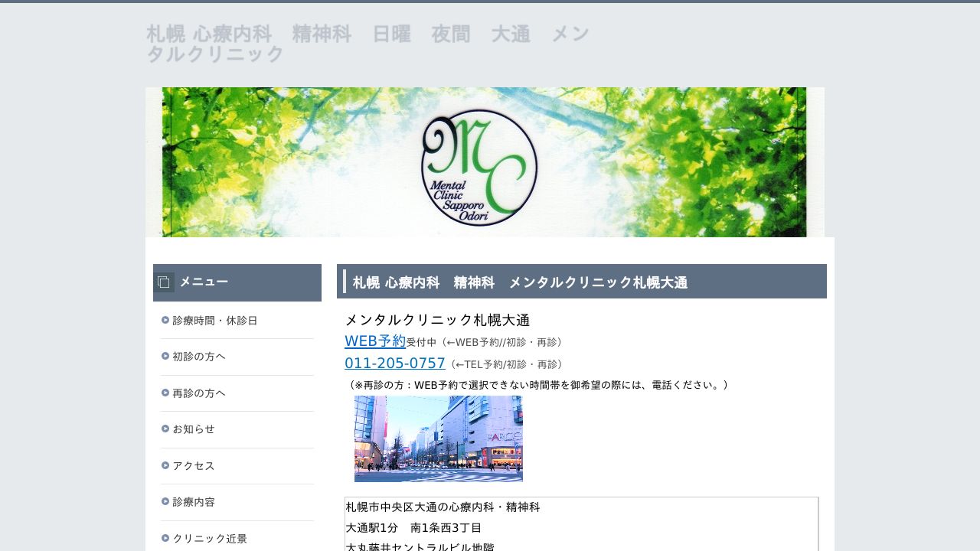The height and width of the screenshot is (551, 980).
Task: Click the bullet icon beside 診療時間・休診日
Action: click(x=165, y=320)
